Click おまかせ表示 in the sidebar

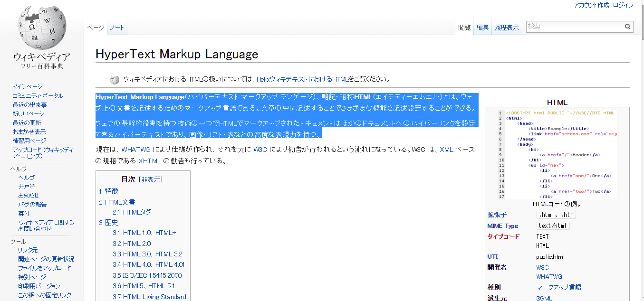pyautogui.click(x=29, y=132)
